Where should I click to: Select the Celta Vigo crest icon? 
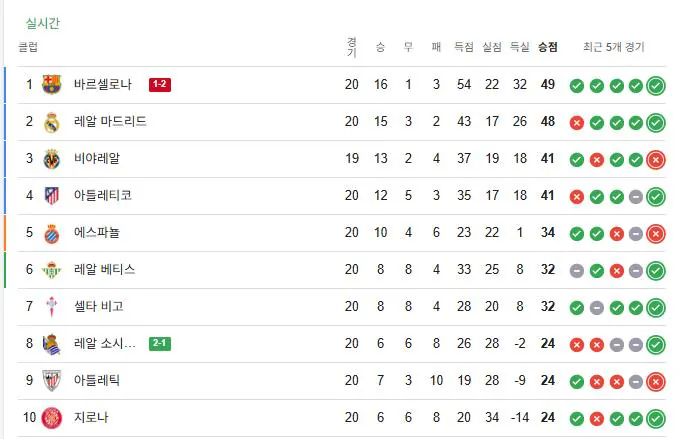tap(52, 307)
